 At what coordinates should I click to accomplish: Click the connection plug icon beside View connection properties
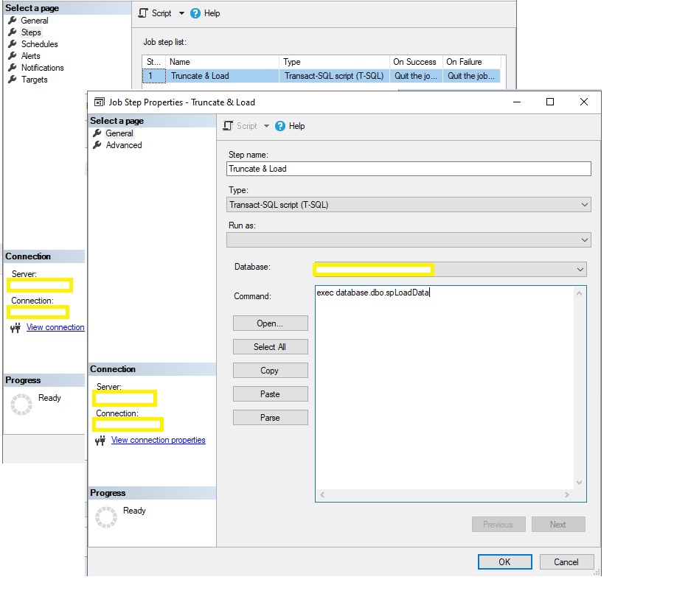click(99, 440)
